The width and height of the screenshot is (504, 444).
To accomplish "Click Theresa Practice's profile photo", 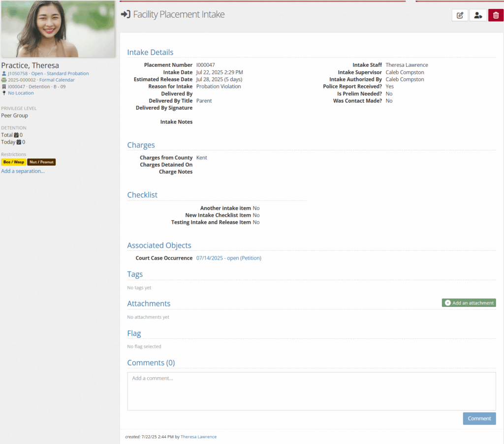I will (58, 29).
